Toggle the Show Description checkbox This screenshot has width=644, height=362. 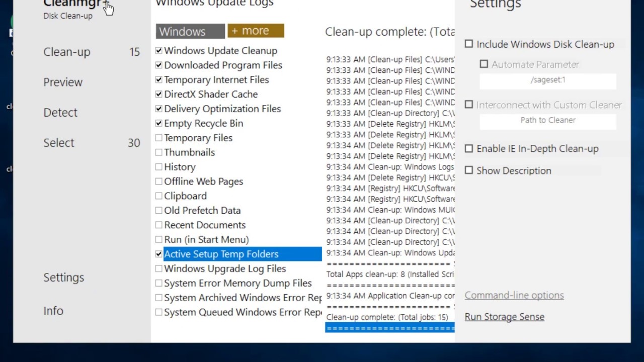pos(469,170)
